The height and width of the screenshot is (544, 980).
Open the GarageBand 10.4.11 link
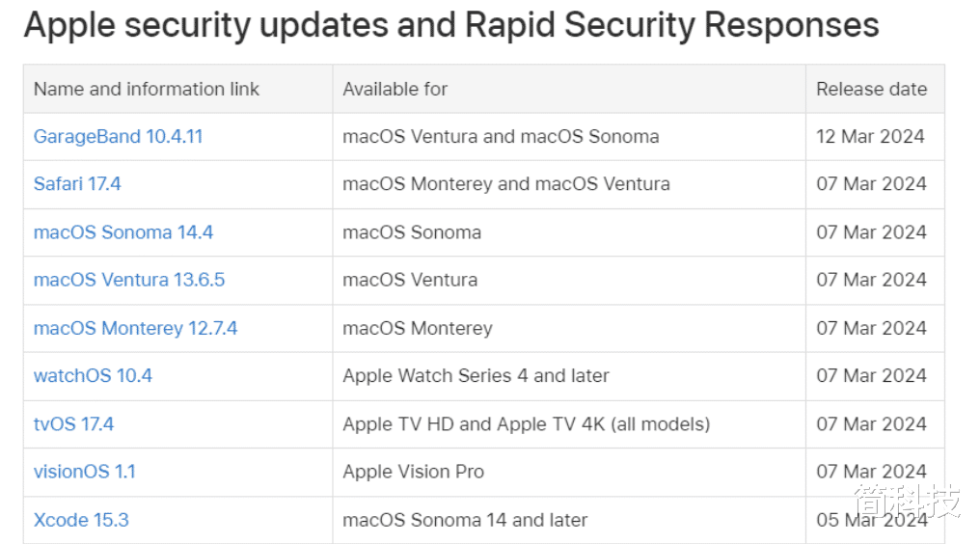(x=118, y=136)
